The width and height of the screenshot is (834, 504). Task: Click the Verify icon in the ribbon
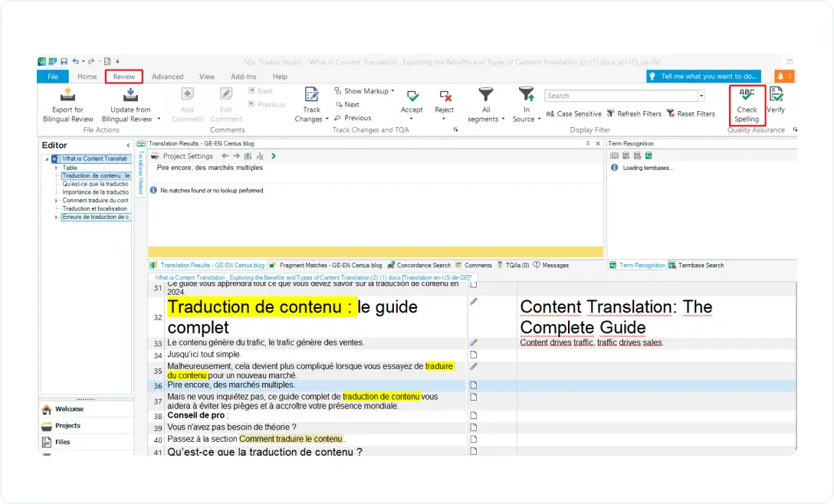click(x=776, y=100)
